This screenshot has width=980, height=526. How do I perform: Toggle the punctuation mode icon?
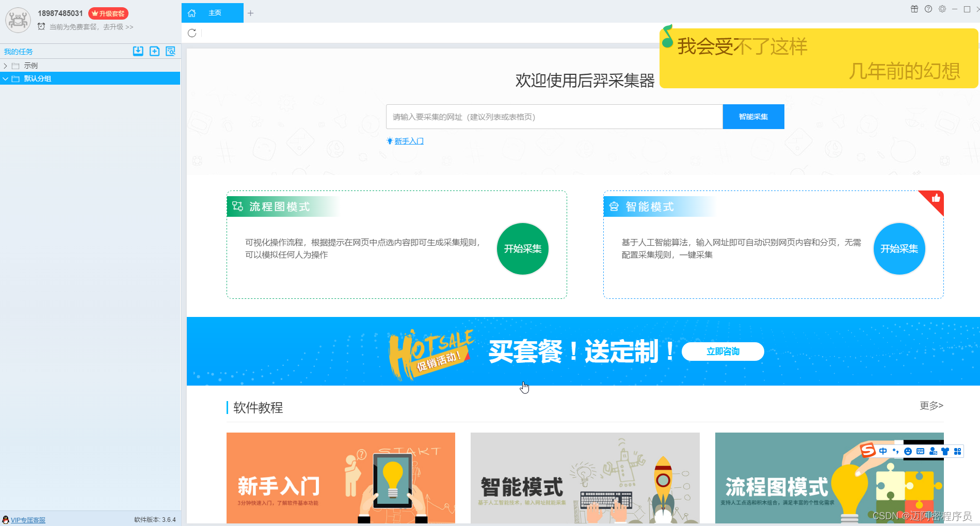pos(896,451)
